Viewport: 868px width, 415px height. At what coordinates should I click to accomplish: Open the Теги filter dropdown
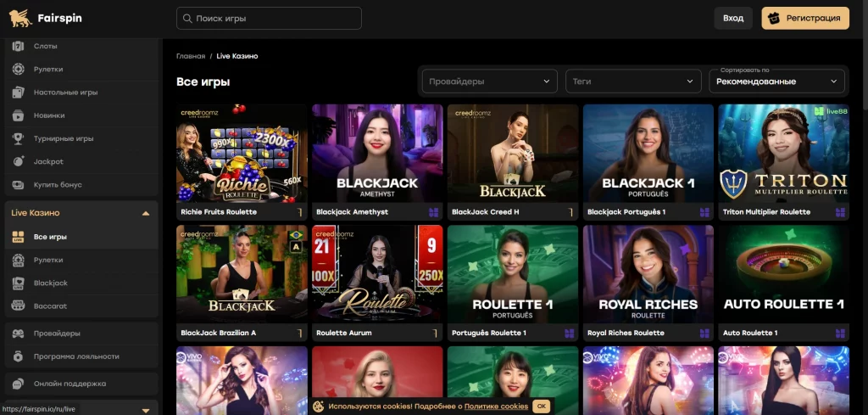tap(633, 81)
